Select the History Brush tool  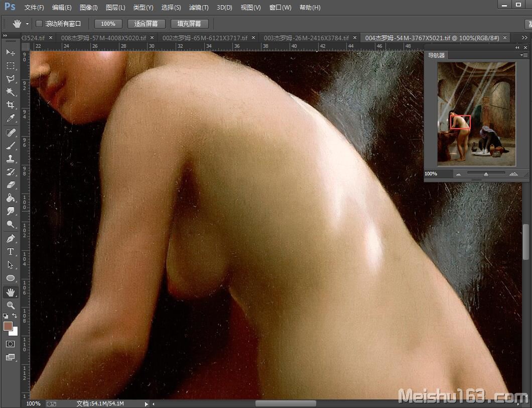click(11, 172)
